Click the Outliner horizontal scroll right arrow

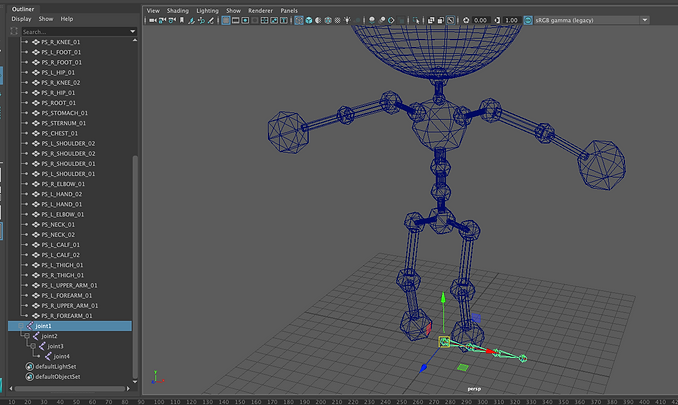click(128, 389)
